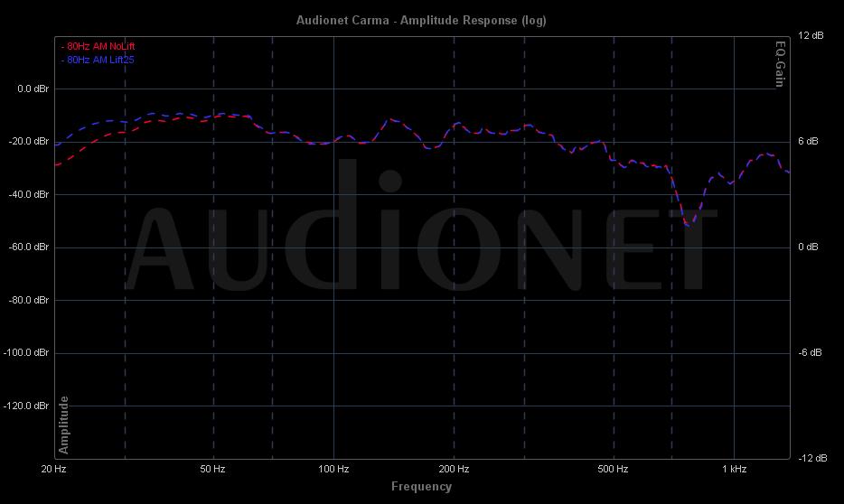The width and height of the screenshot is (844, 504).
Task: Click the -6 dB EQ gain tick label
Action: pyautogui.click(x=811, y=353)
